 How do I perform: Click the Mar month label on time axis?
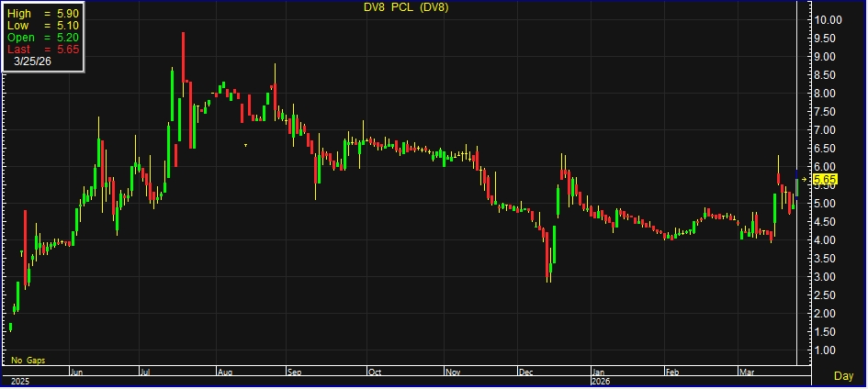coord(747,372)
